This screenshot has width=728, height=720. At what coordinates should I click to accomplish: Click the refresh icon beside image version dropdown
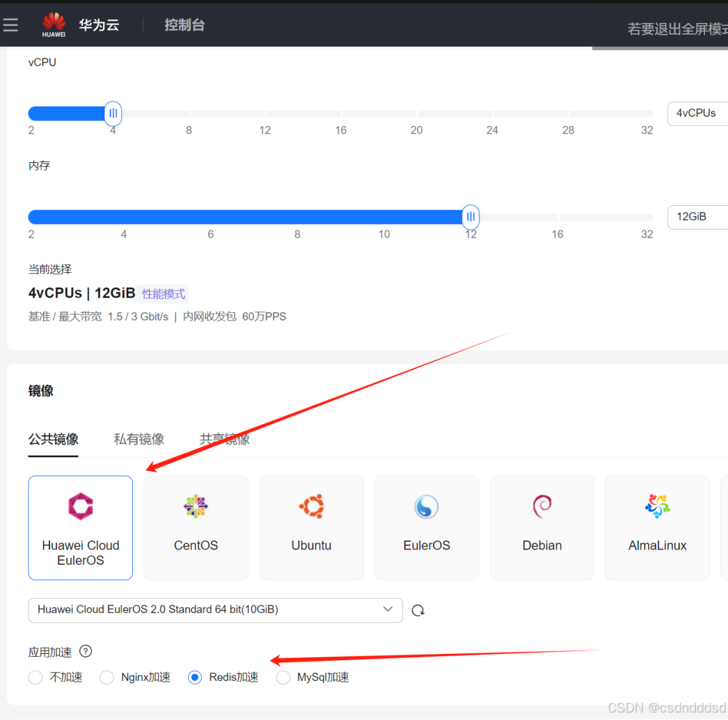[x=418, y=611]
